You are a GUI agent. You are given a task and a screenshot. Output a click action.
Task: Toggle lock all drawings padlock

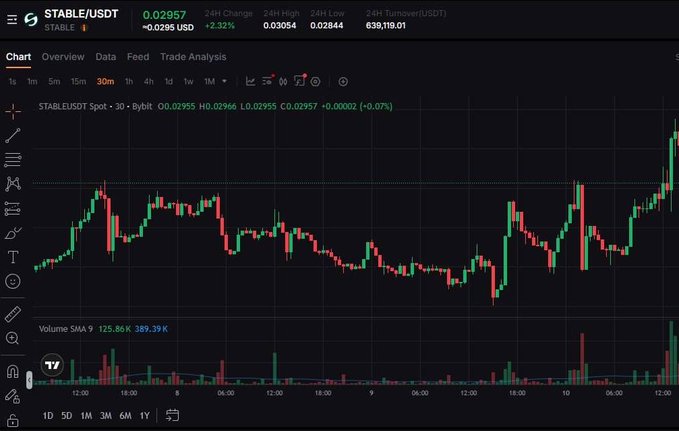point(13,421)
